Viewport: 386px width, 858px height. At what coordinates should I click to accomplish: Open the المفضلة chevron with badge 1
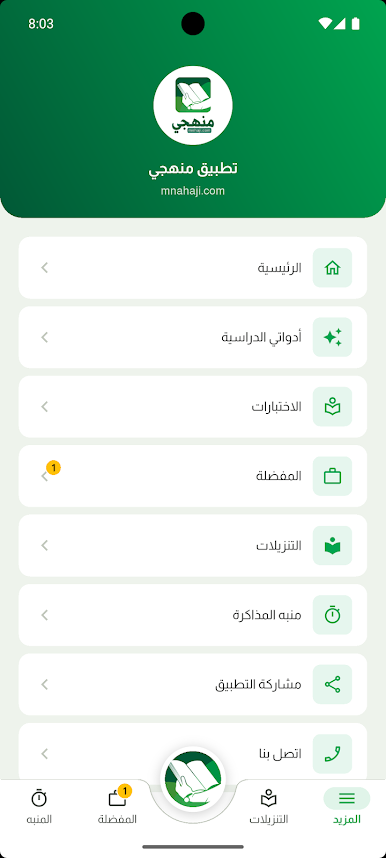(x=45, y=476)
